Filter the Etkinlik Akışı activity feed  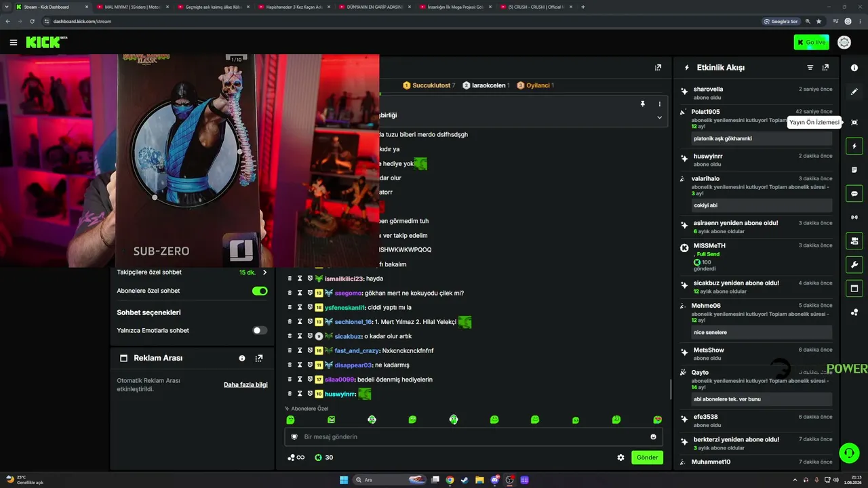pos(810,68)
